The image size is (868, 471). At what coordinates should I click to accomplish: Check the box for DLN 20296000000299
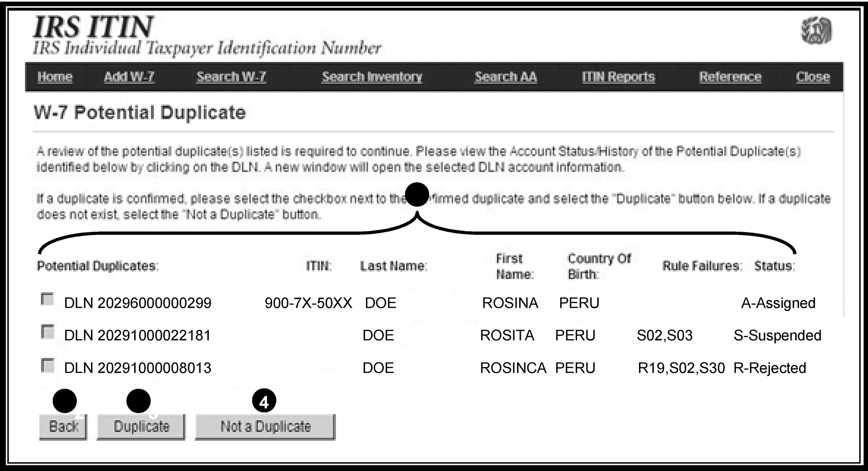coord(47,299)
